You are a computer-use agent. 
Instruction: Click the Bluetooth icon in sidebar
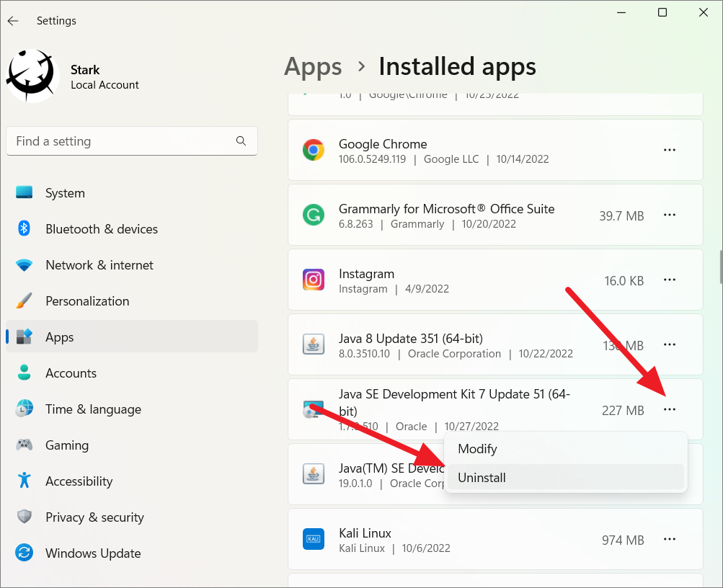point(24,228)
